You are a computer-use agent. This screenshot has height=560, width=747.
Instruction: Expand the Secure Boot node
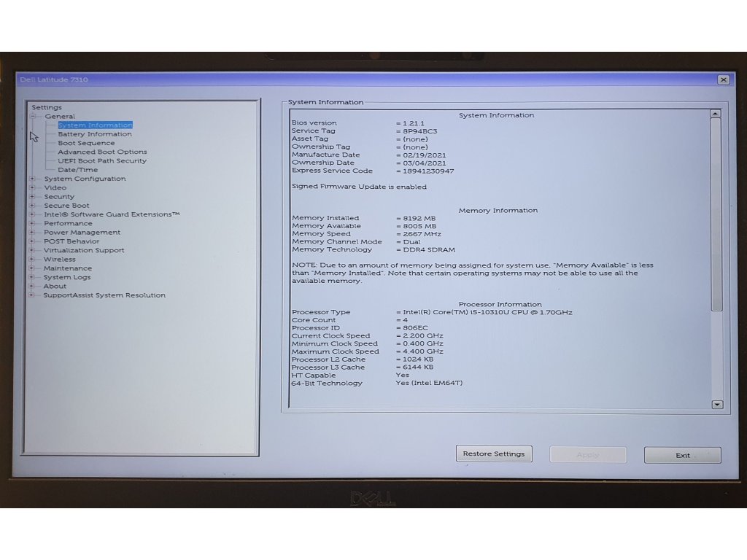point(32,206)
